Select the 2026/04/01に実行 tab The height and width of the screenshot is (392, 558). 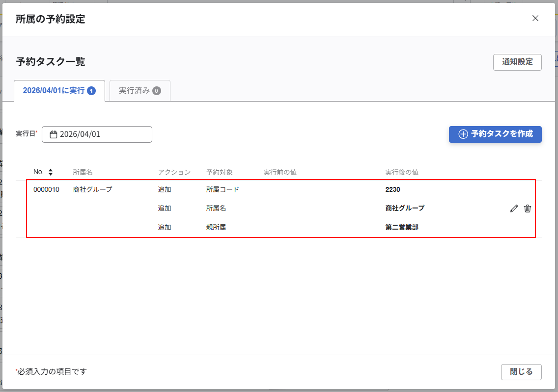54,91
